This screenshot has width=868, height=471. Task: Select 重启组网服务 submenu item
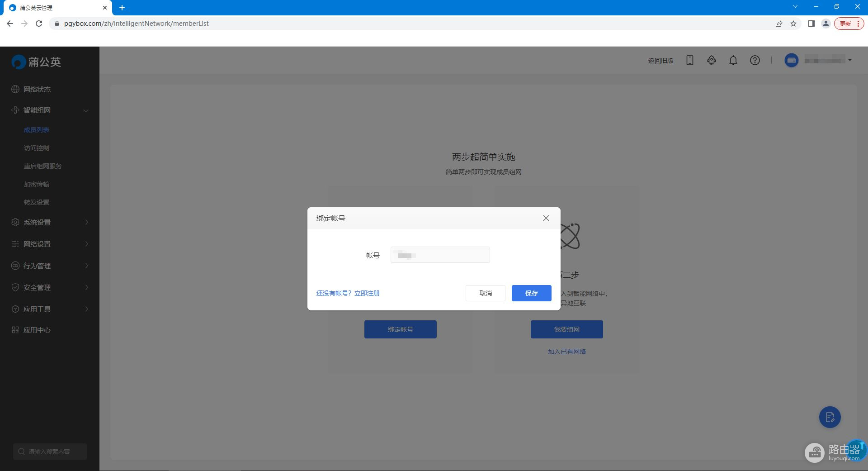[43, 166]
